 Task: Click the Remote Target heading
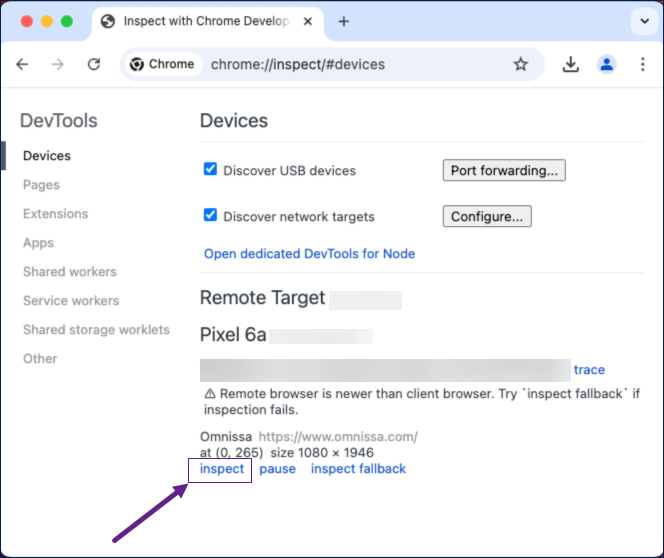pos(262,298)
